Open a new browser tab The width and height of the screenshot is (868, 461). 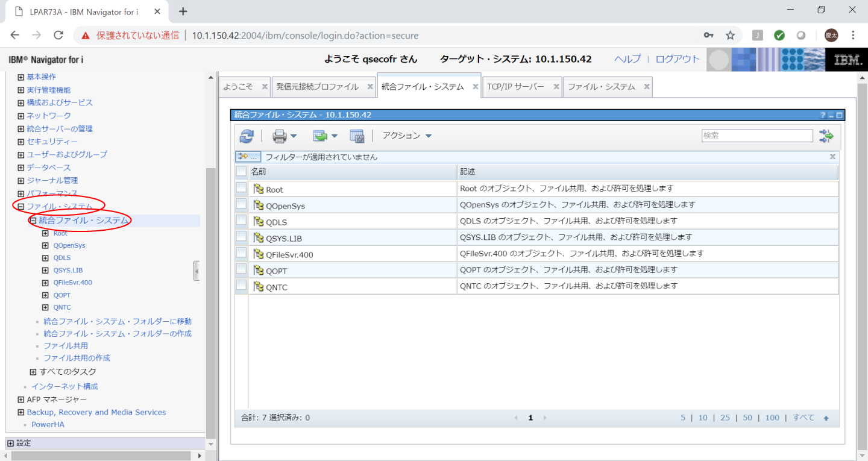(x=183, y=11)
